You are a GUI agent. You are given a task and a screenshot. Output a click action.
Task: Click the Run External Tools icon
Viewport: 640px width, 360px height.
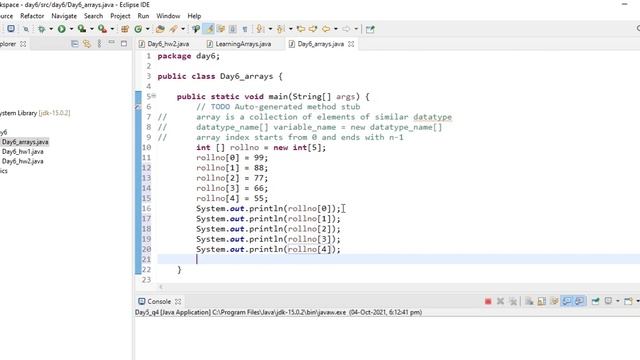[102, 29]
